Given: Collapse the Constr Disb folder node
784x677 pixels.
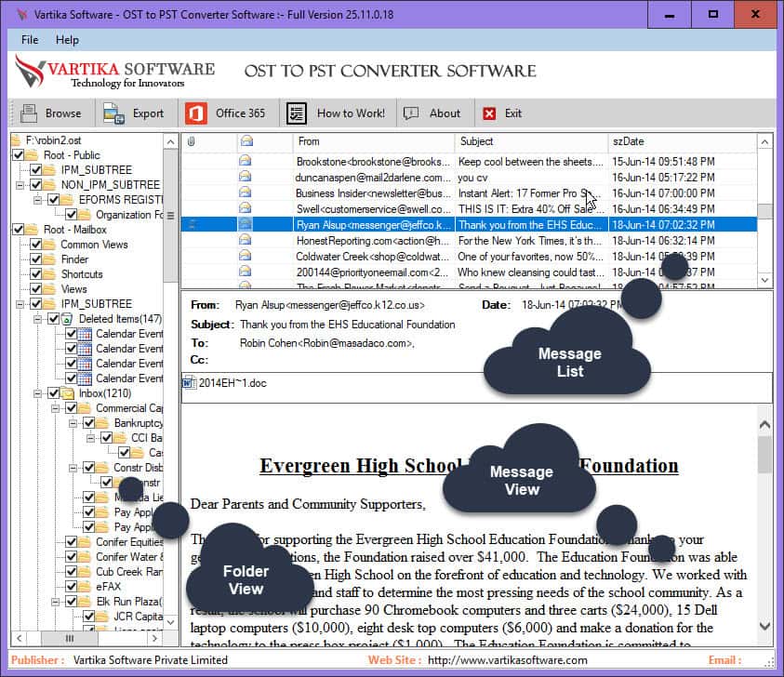Looking at the screenshot, I should (73, 468).
